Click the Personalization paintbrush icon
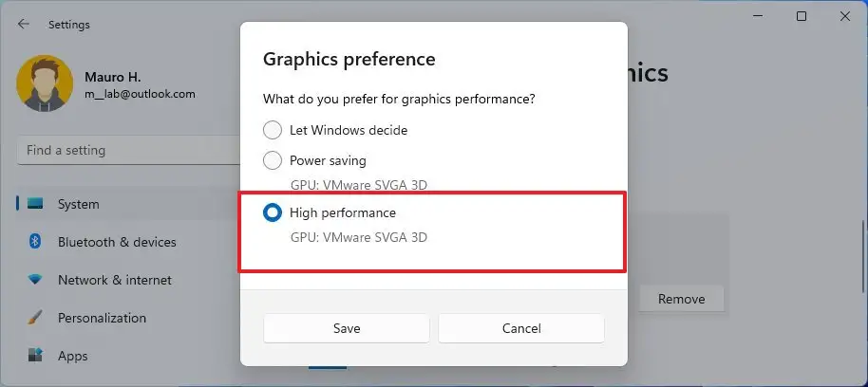 click(35, 318)
